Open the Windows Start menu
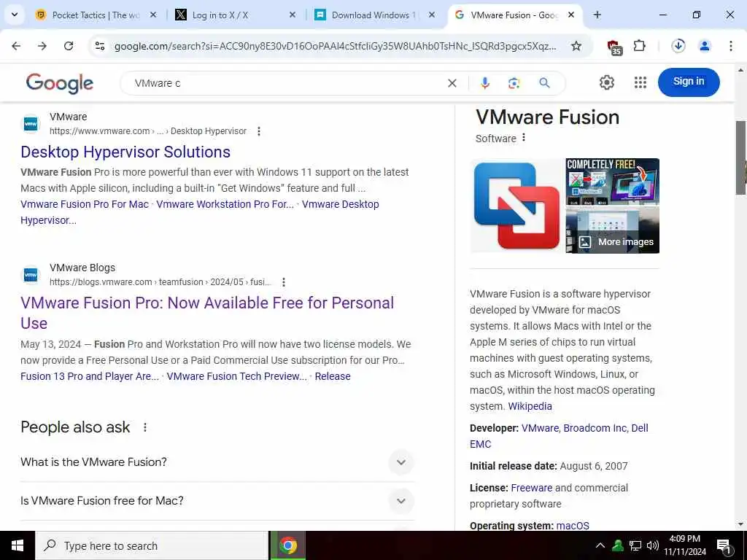The height and width of the screenshot is (560, 747). 18,545
